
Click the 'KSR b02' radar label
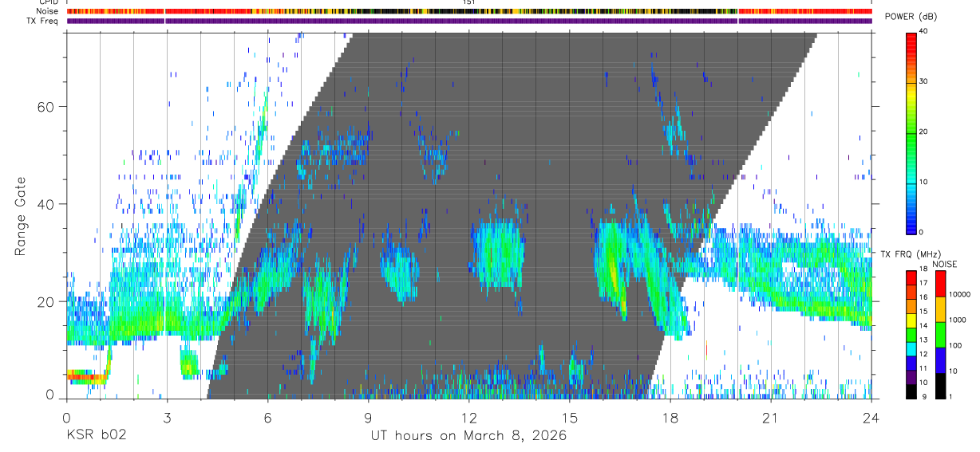(x=95, y=436)
